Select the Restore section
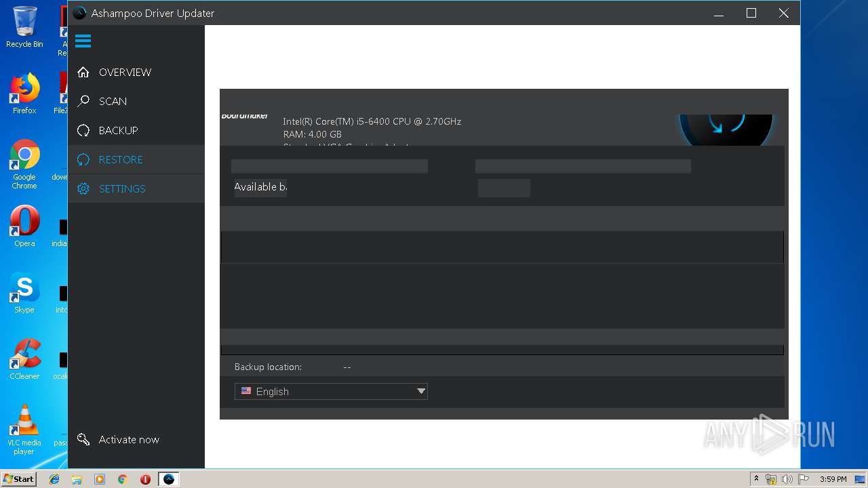 tap(136, 159)
